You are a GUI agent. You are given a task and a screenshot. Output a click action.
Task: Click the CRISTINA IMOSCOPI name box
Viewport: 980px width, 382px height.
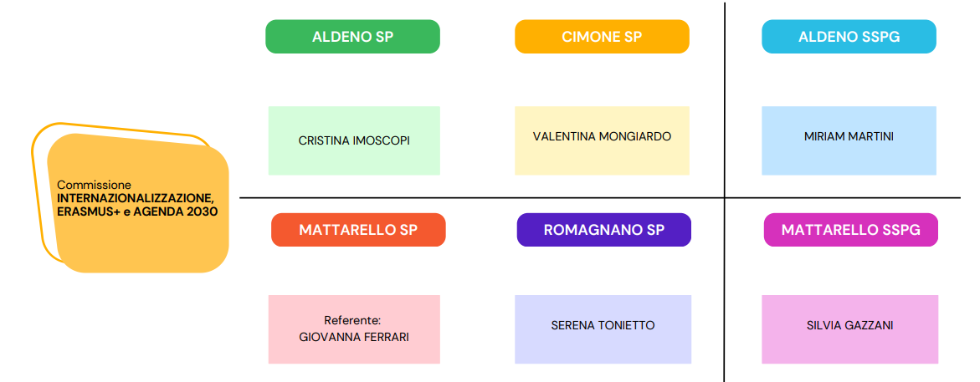[354, 140]
